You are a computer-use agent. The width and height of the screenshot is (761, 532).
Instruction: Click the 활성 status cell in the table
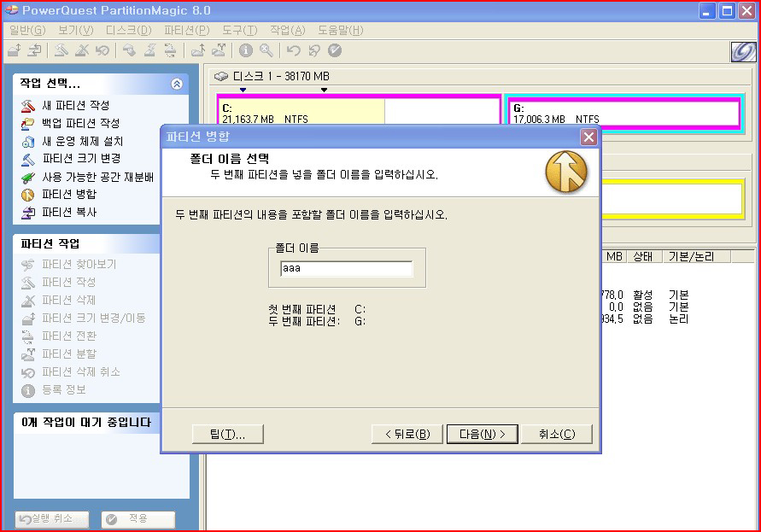pyautogui.click(x=642, y=295)
